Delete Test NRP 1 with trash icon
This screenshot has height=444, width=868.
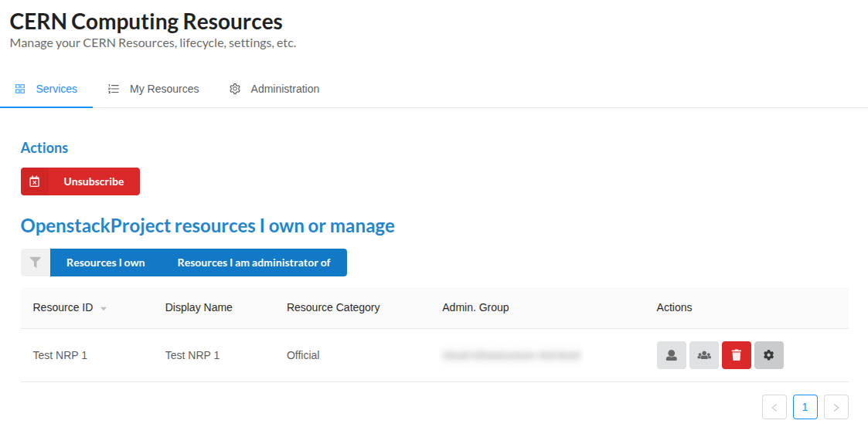(x=737, y=355)
